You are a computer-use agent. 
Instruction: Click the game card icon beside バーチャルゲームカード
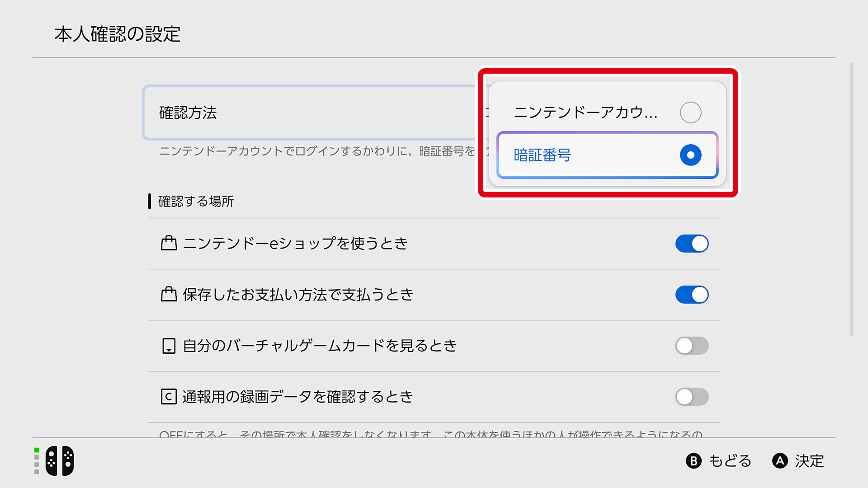(169, 346)
